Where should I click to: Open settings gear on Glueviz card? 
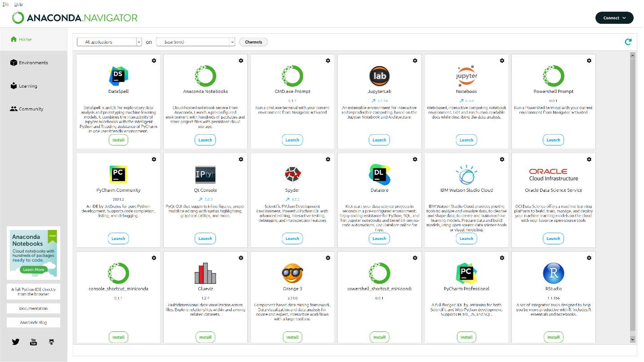click(x=241, y=258)
